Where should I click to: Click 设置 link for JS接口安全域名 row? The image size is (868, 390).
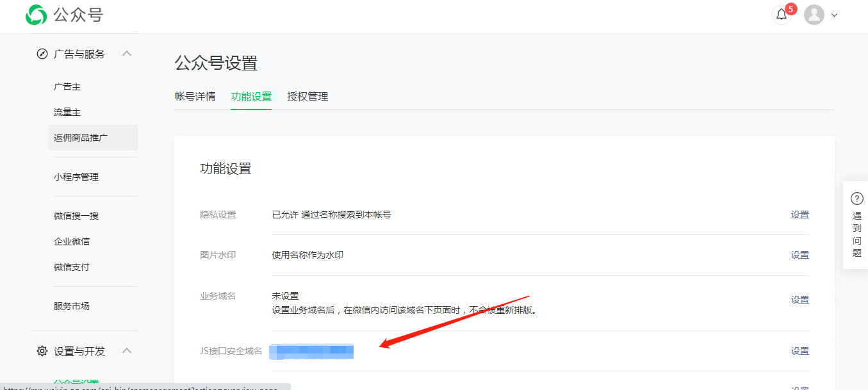pos(800,351)
